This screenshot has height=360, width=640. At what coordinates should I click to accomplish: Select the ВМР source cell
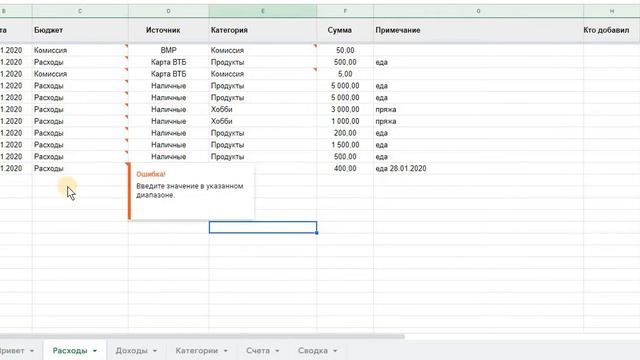[x=169, y=50]
